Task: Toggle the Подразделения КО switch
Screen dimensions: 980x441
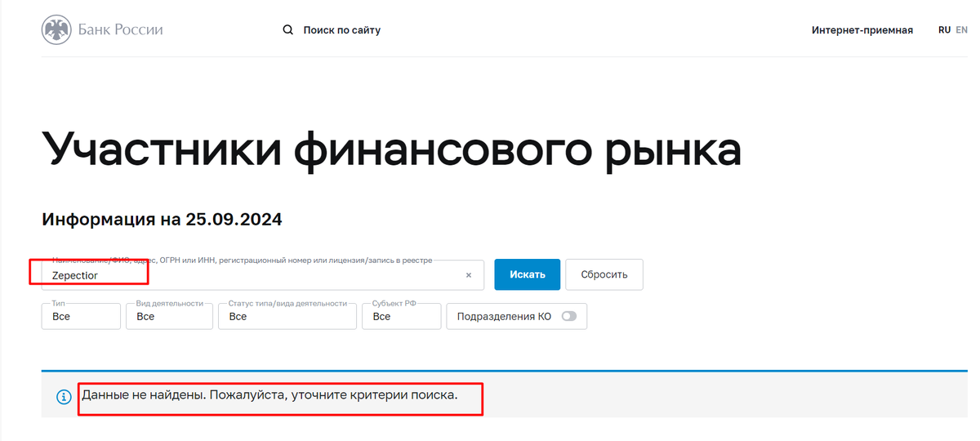Action: [x=568, y=316]
